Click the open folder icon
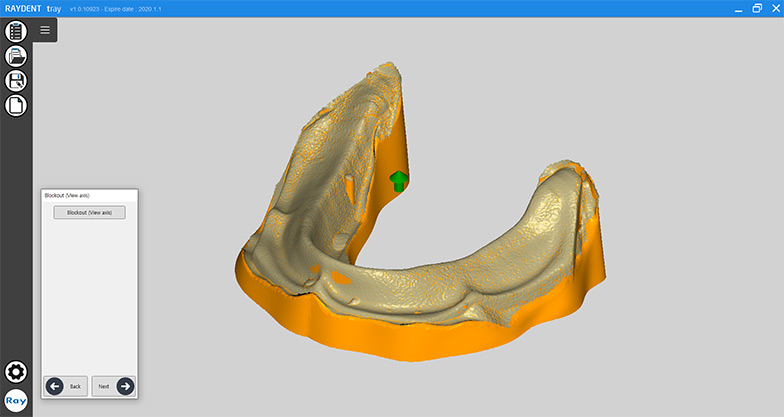784x417 pixels. (16, 56)
